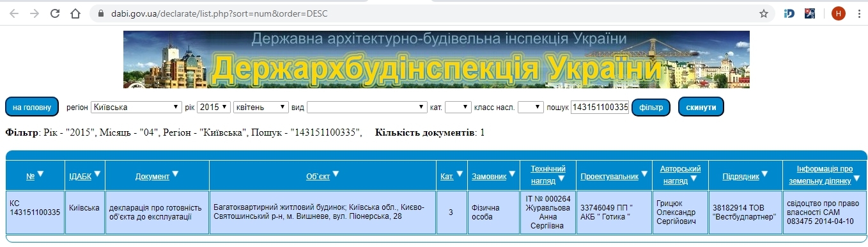Viewport: 868px width, 247px height.
Task: Select the 'Фізична особа' cell
Action: point(493,212)
